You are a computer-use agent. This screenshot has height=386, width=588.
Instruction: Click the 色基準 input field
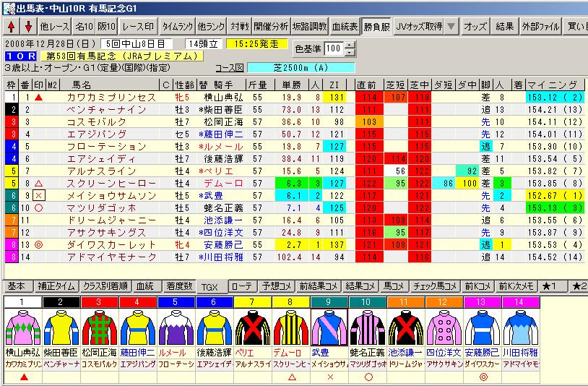pyautogui.click(x=334, y=49)
